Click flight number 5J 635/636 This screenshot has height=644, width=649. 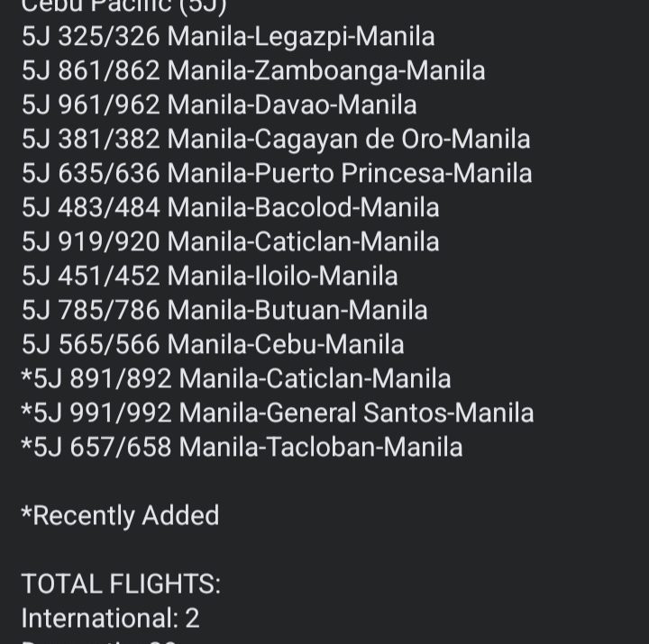point(90,174)
